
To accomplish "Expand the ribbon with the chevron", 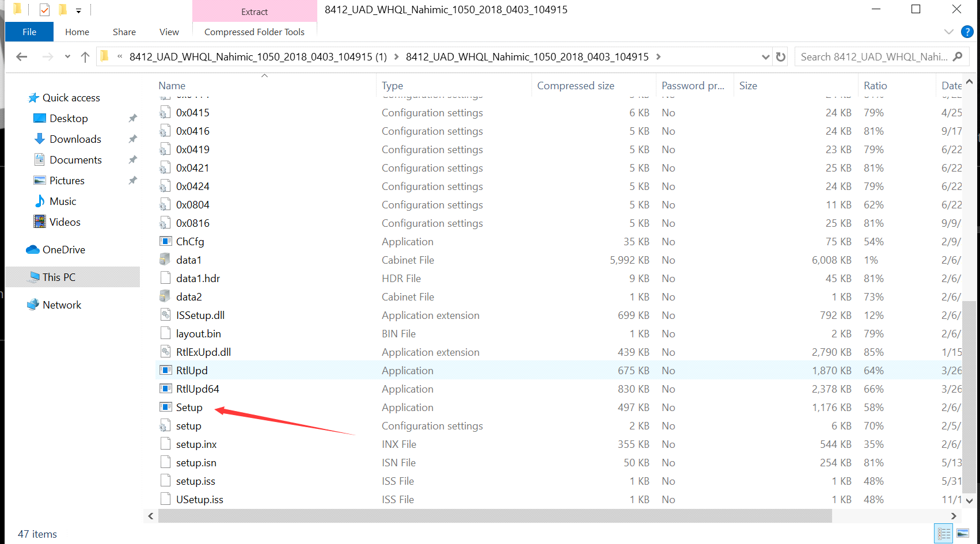I will (x=949, y=32).
